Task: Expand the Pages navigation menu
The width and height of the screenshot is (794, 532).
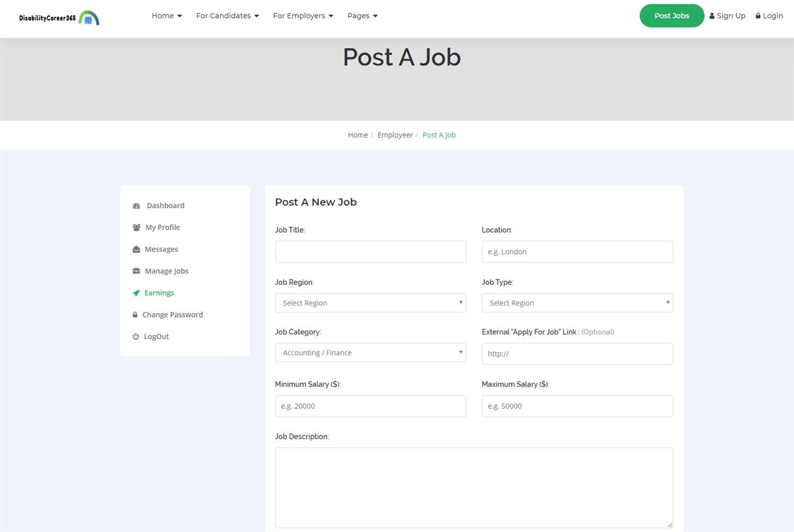Action: pyautogui.click(x=362, y=16)
